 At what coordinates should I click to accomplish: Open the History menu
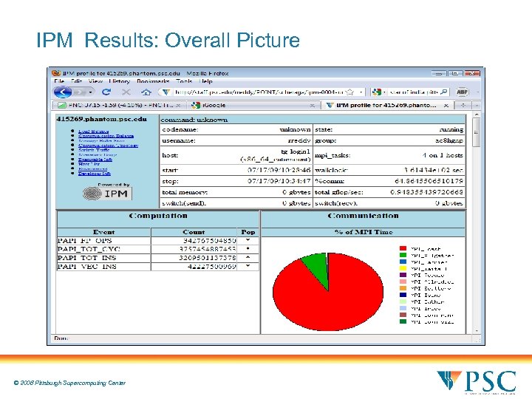(120, 81)
